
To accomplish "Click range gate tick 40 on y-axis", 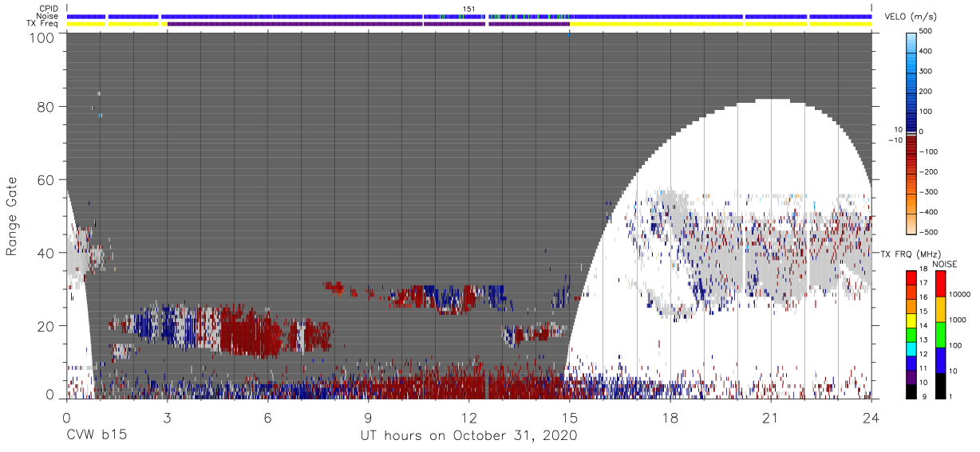I will click(x=45, y=253).
